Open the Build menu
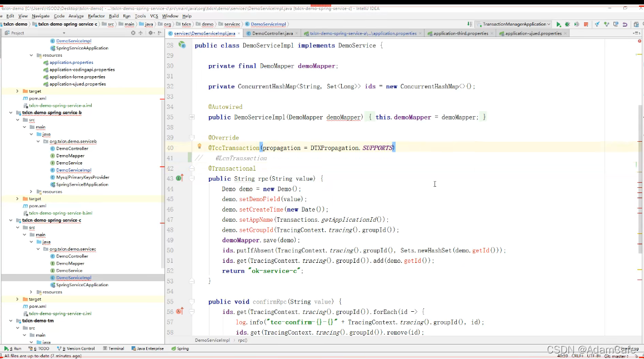Image resolution: width=644 pixels, height=359 pixels. pos(114,16)
